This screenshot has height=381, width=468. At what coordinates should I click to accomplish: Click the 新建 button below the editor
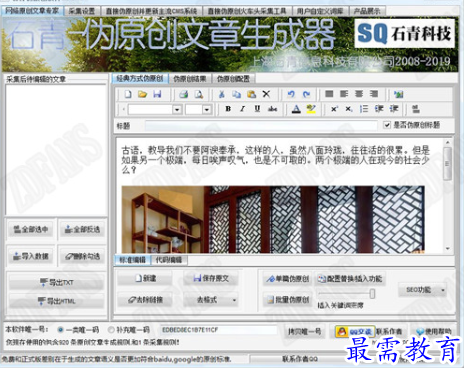tap(145, 278)
